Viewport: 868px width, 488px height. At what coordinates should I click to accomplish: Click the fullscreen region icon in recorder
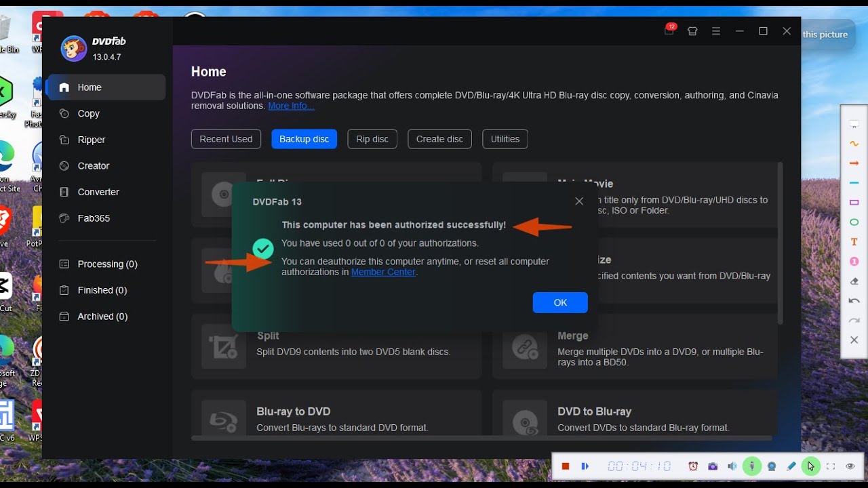click(831, 466)
